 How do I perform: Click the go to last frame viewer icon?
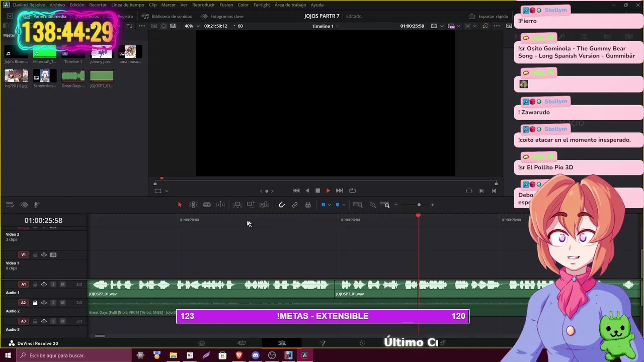point(494,191)
